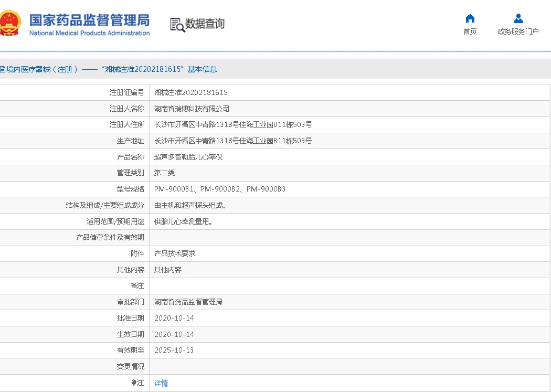Select the 生产地址 address value
The width and height of the screenshot is (551, 392).
click(234, 141)
